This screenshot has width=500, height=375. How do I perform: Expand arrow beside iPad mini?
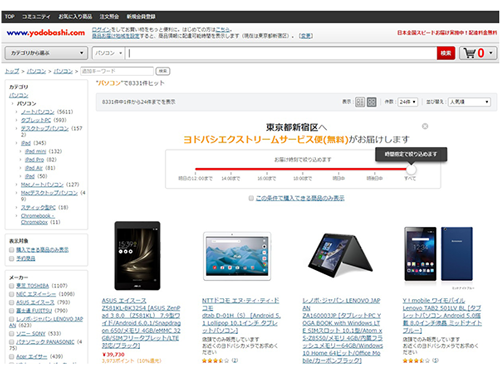coord(21,152)
